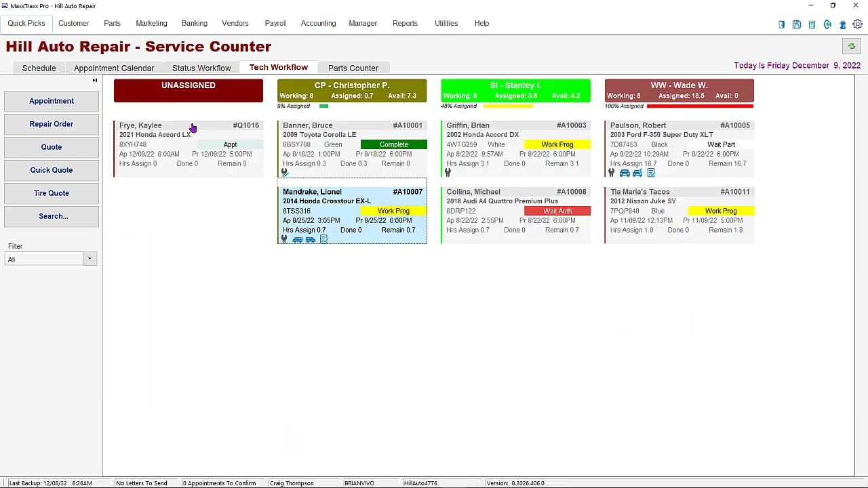Open the Vendors menu
The image size is (868, 488).
(235, 23)
